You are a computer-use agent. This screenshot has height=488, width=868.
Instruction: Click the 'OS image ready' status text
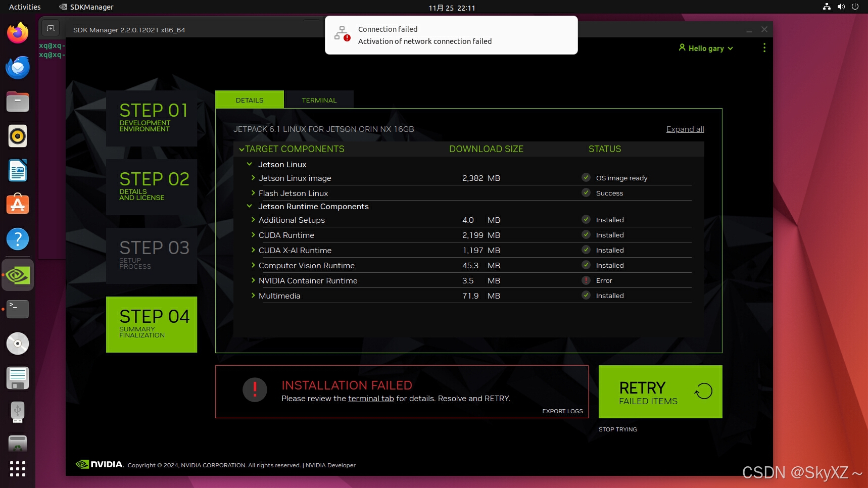(x=621, y=178)
